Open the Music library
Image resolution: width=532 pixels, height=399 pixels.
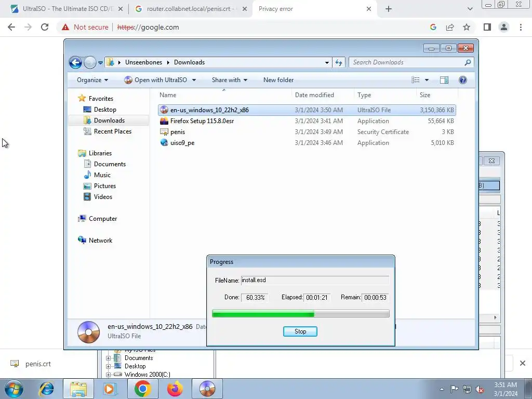[x=97, y=175]
